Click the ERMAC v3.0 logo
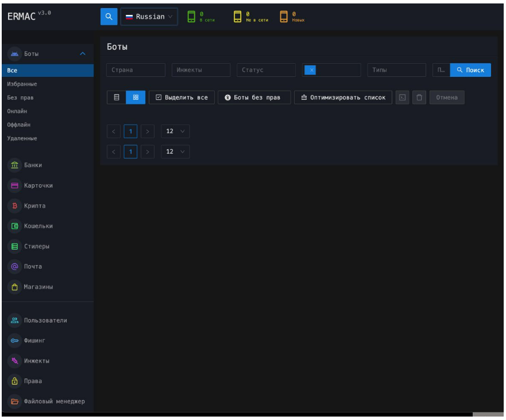The width and height of the screenshot is (506, 420). click(29, 16)
